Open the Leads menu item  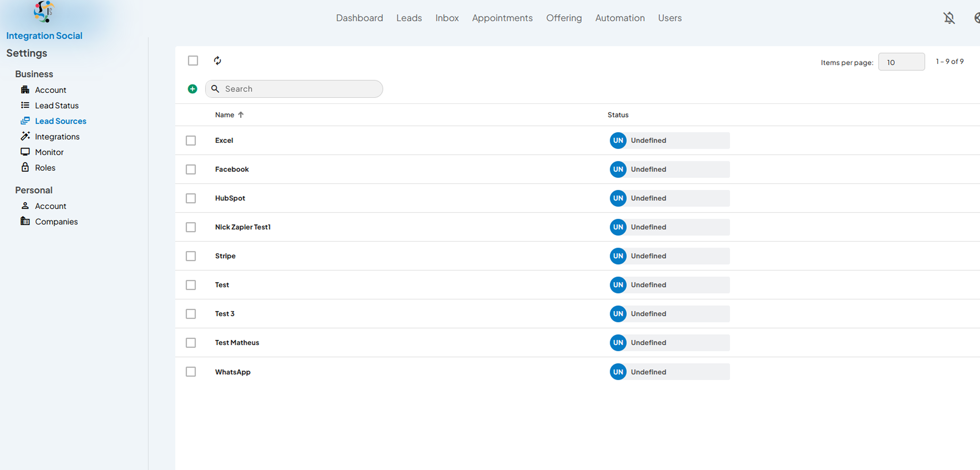tap(409, 18)
